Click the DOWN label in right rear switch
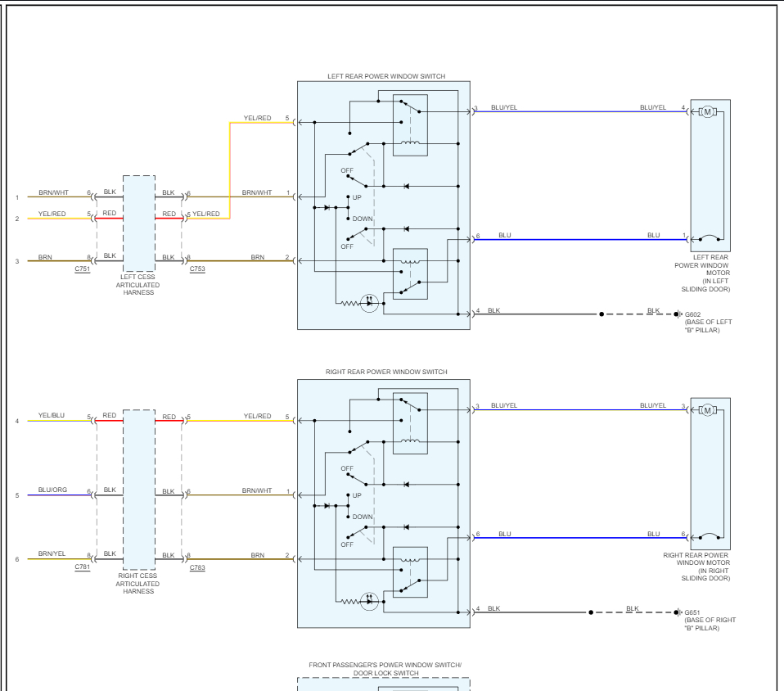Viewport: 784px width, 691px height. [x=363, y=517]
